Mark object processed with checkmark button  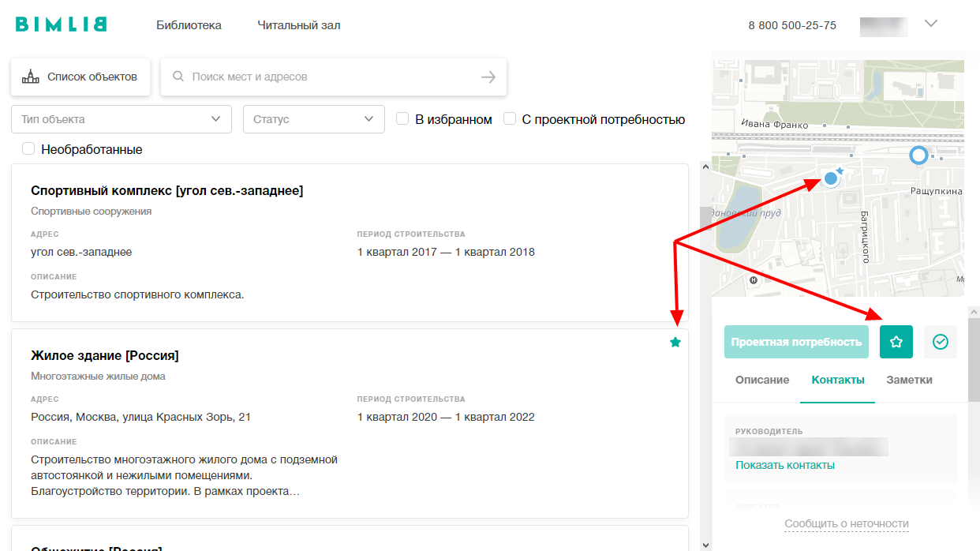(x=941, y=342)
